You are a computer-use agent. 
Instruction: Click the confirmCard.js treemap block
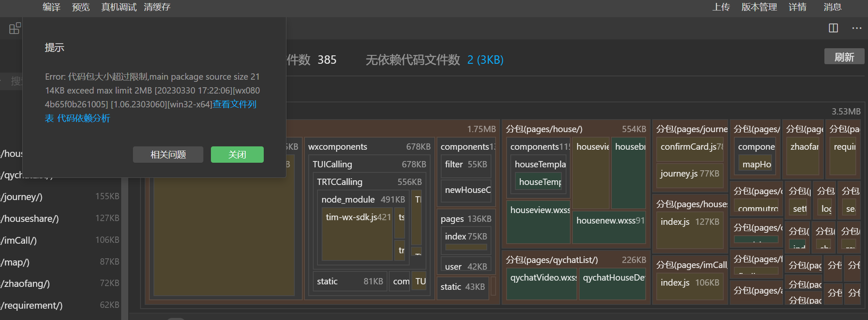690,149
